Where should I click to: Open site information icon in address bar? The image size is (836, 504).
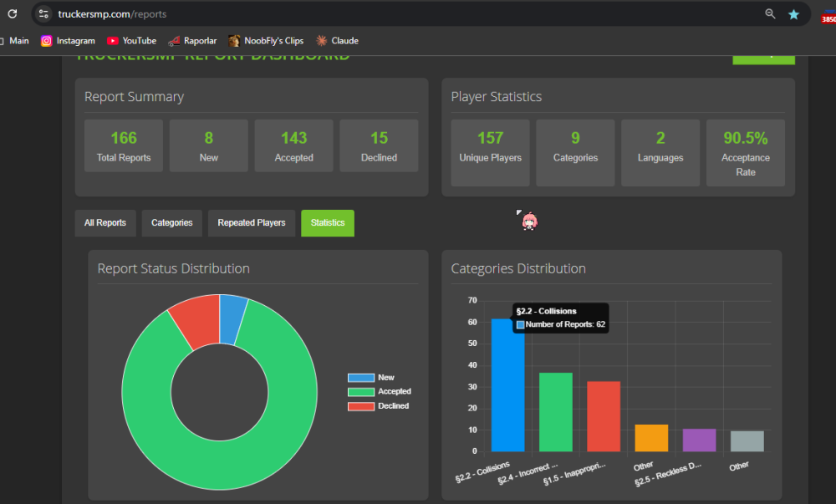(44, 14)
